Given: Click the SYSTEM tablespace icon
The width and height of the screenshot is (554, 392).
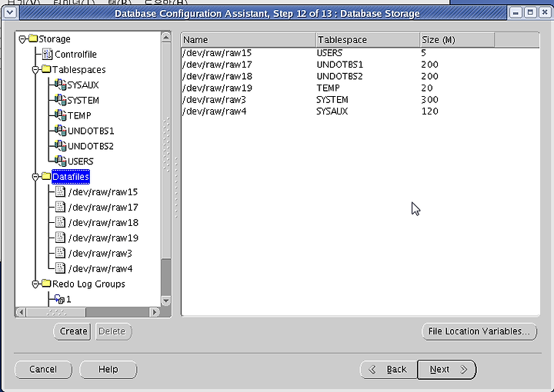Looking at the screenshot, I should pos(61,100).
